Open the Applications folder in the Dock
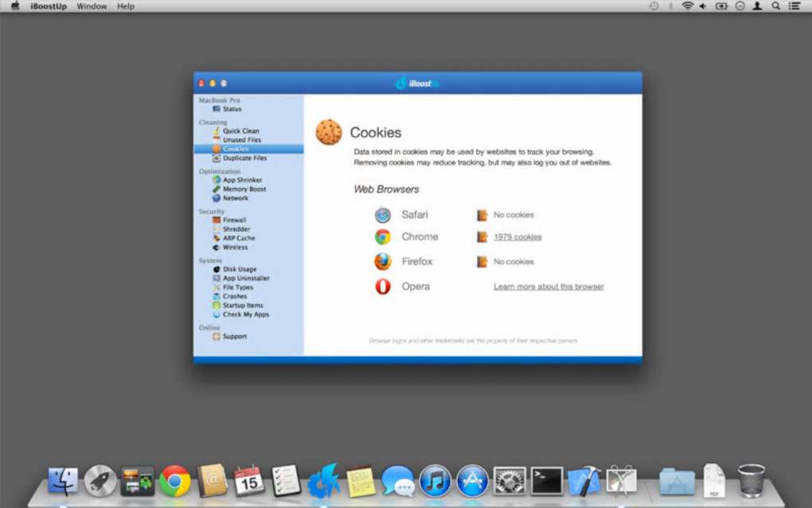Viewport: 812px width, 508px height. (677, 481)
